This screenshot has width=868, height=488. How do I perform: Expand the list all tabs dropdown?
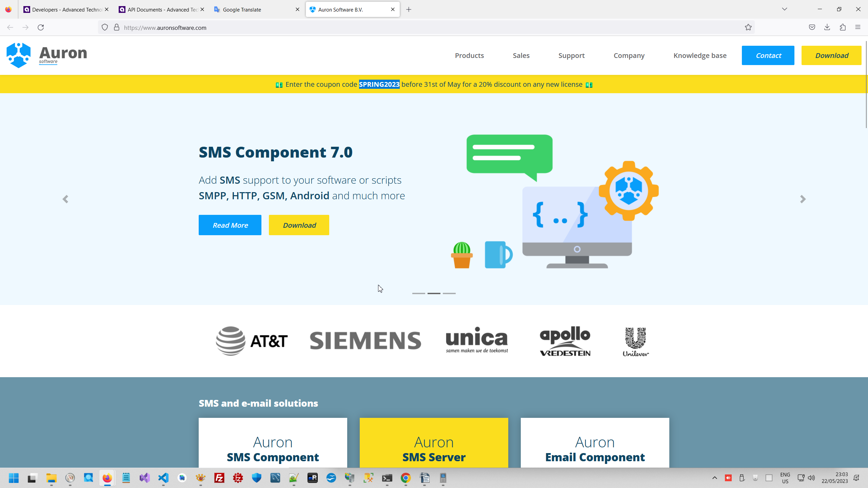tap(784, 9)
